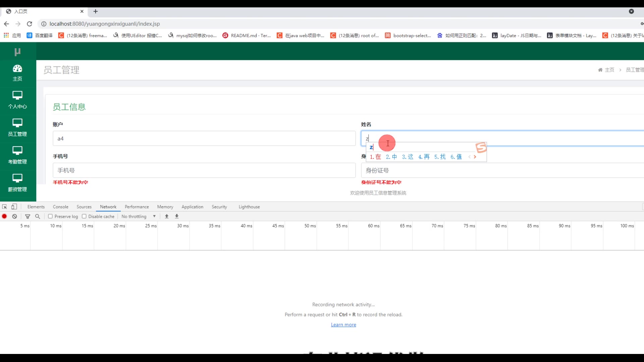This screenshot has height=362, width=644.
Task: Open 员工管理 in the sidebar
Action: (17, 127)
